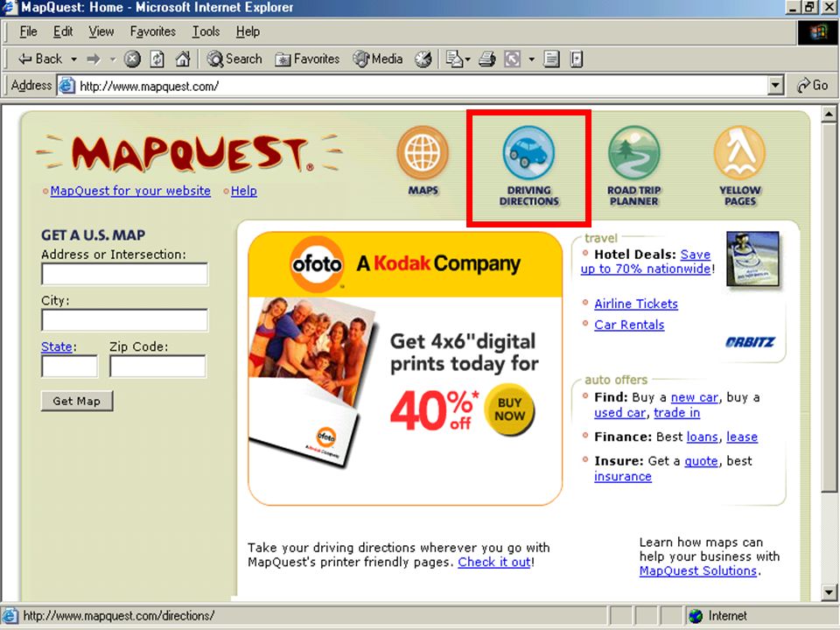
Task: Open the Airline Tickets link
Action: [636, 304]
